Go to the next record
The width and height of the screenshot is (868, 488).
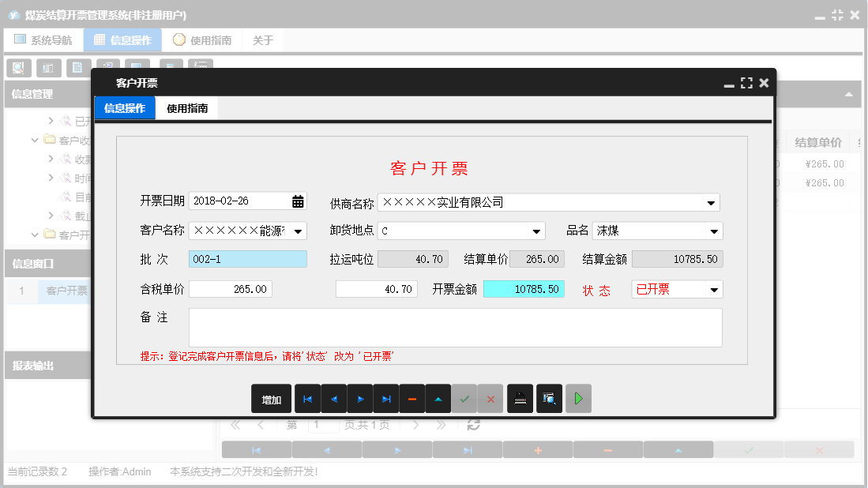click(359, 399)
